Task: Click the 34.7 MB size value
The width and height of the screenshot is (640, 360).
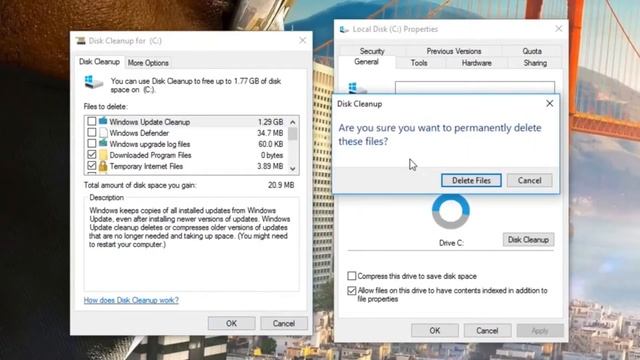Action: (x=270, y=133)
